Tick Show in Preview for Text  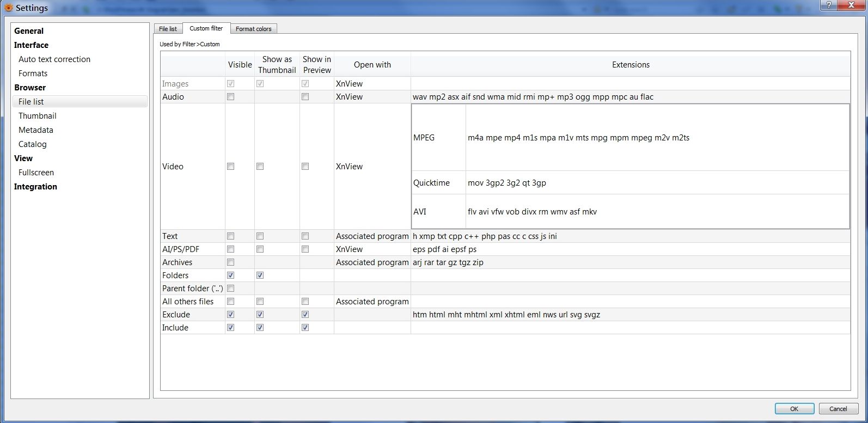click(305, 236)
